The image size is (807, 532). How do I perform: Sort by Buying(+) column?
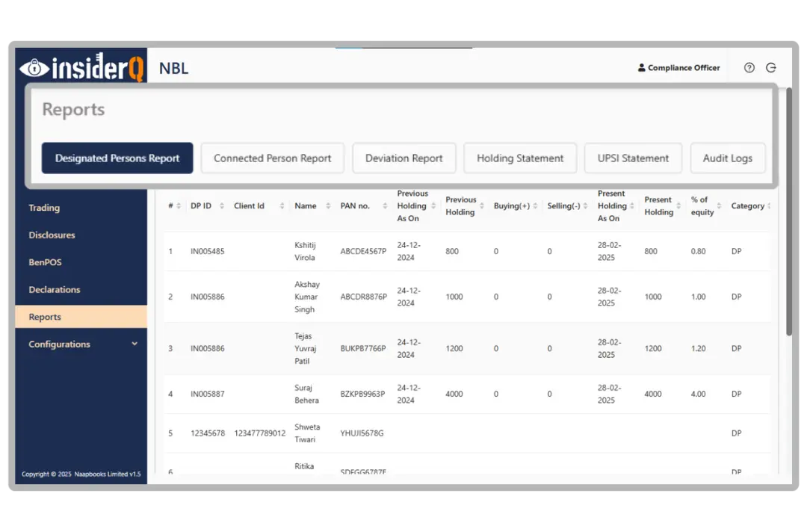click(x=535, y=205)
